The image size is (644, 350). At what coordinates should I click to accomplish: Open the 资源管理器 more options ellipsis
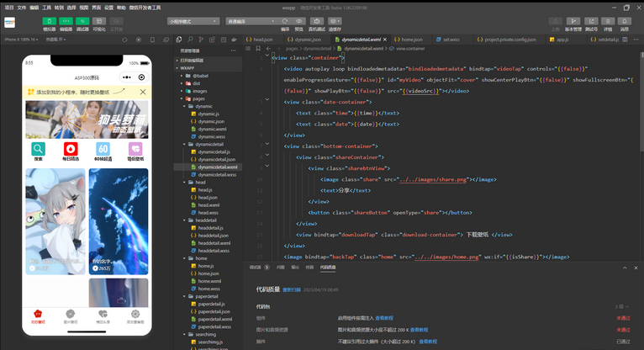(x=233, y=50)
